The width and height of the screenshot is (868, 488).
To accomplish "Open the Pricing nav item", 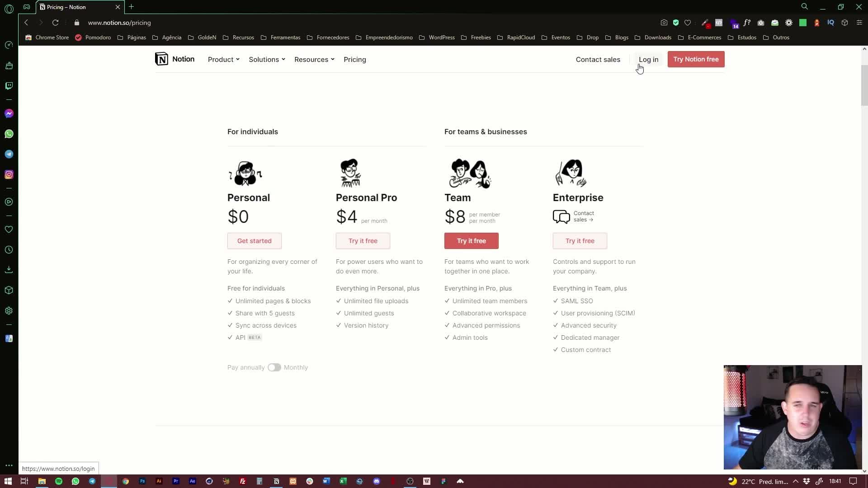I will [x=355, y=60].
